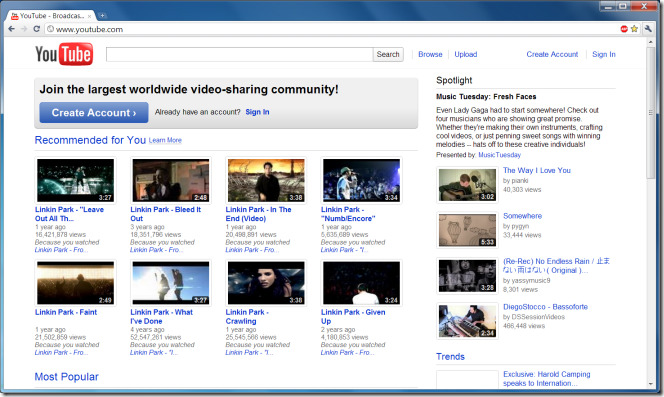The width and height of the screenshot is (664, 397).
Task: Open the Given Up video thumbnail
Action: pyautogui.click(x=361, y=283)
